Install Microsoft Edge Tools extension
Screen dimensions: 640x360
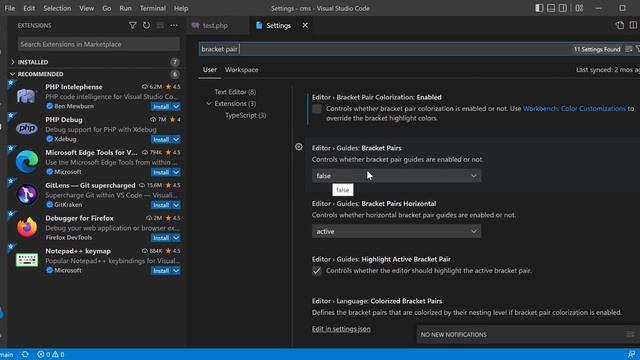point(161,172)
